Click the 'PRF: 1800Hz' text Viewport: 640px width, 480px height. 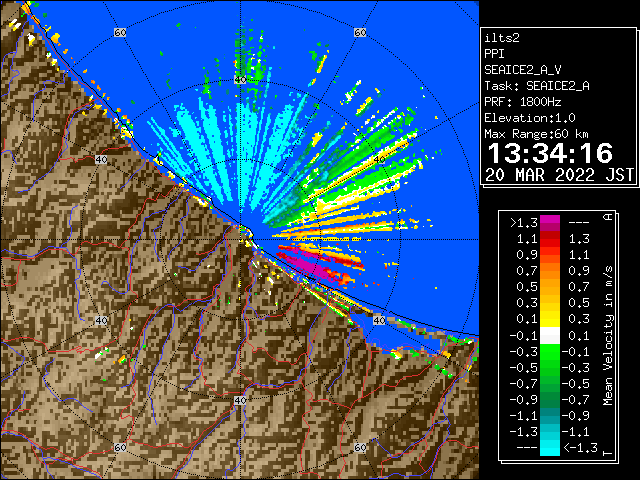pos(522,102)
